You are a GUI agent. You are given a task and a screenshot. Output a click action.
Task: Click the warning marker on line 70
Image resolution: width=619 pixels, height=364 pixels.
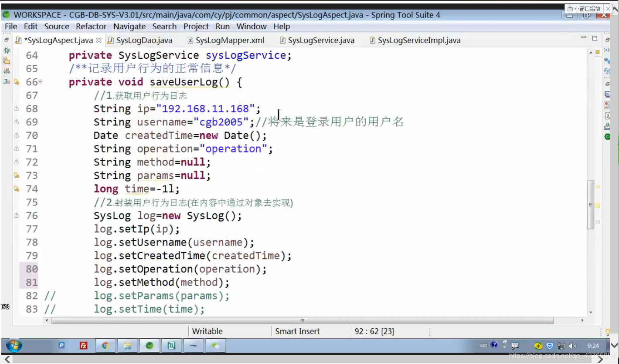(x=17, y=135)
